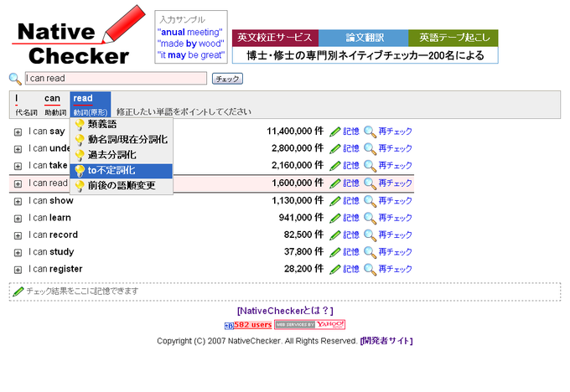Click the Native Checker logo
Image resolution: width=570 pixels, height=392 pixels.
[x=78, y=36]
